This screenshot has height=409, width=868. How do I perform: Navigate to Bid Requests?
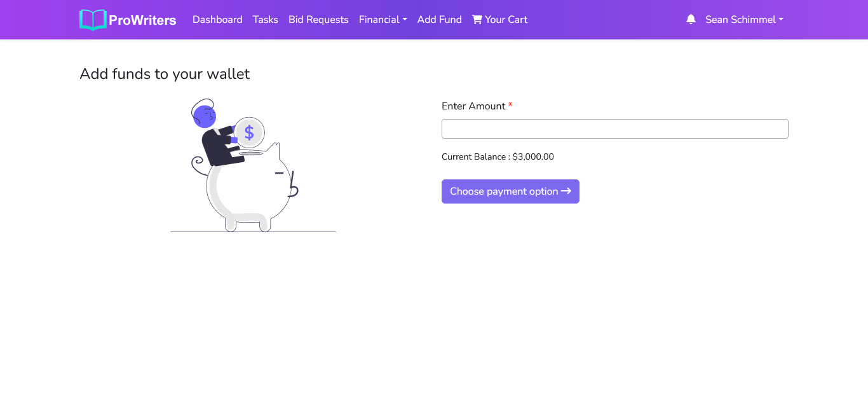click(318, 20)
